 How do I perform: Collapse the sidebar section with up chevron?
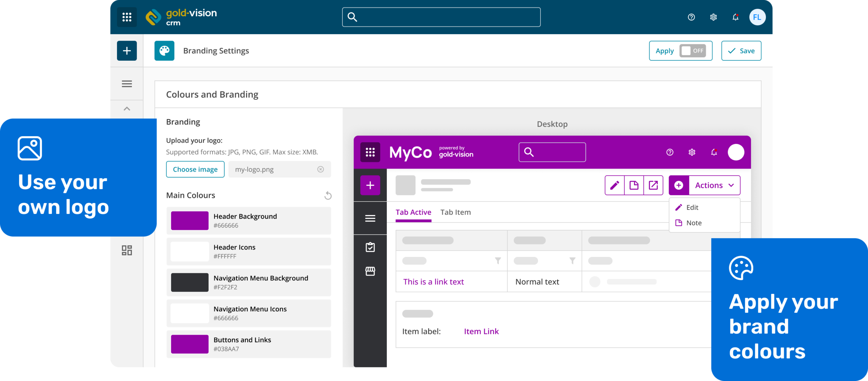point(127,109)
